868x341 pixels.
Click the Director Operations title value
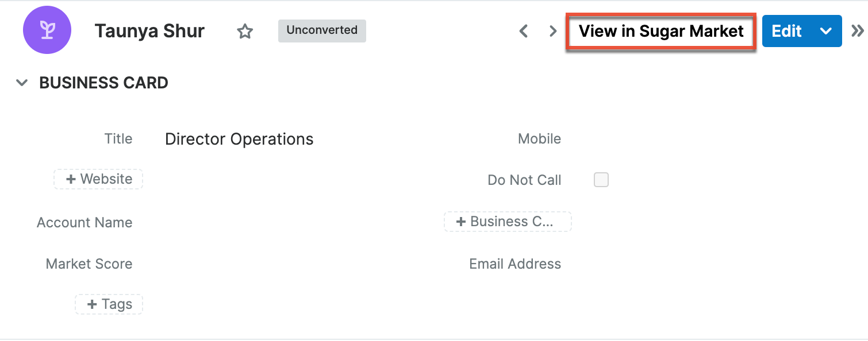[239, 139]
